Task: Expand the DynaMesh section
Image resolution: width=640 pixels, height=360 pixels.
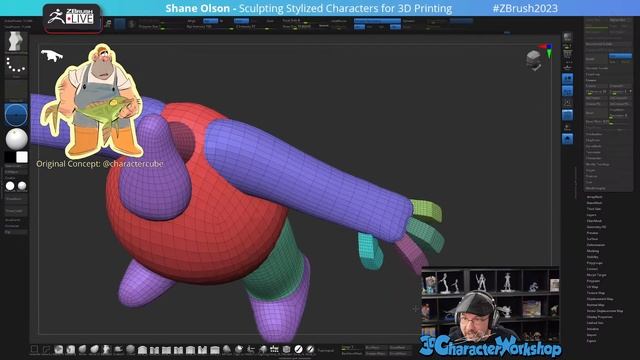Action: tap(593, 146)
